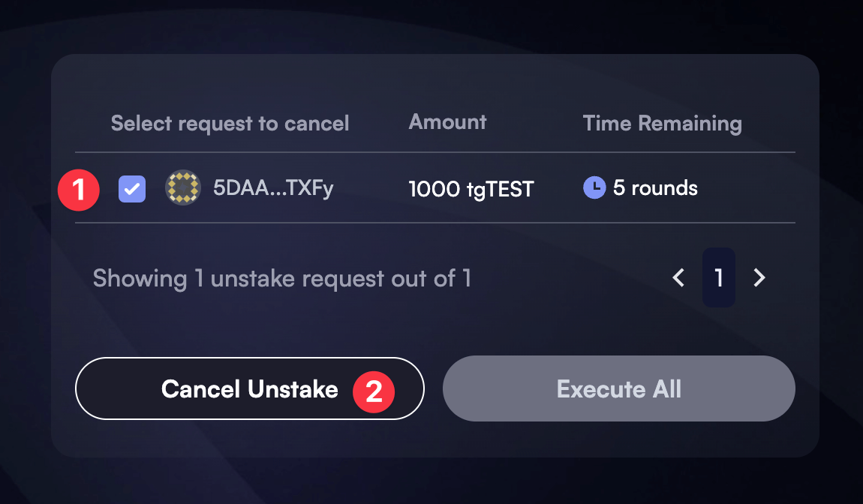Expand pagination forward with the right arrow

pos(759,277)
